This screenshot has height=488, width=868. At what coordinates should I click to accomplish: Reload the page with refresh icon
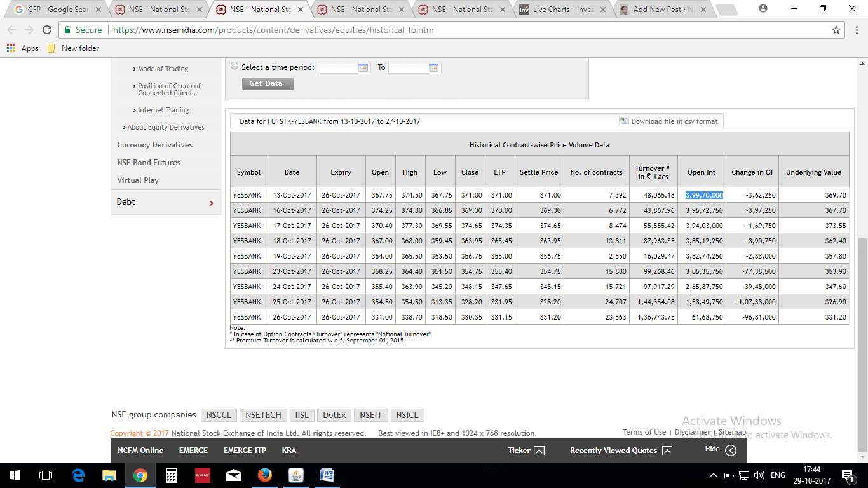coord(47,30)
